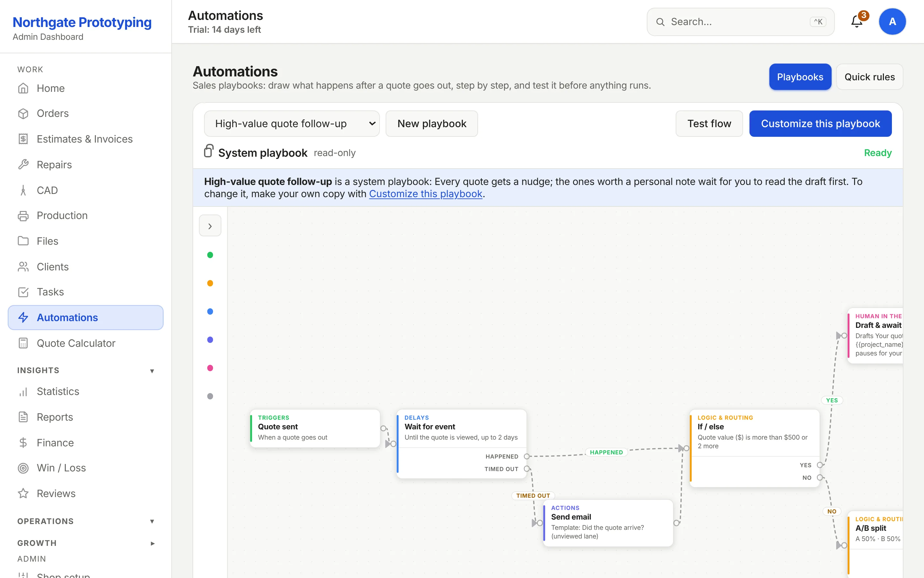Viewport: 924px width, 578px height.
Task: Select the Repairs wrench icon
Action: [23, 165]
